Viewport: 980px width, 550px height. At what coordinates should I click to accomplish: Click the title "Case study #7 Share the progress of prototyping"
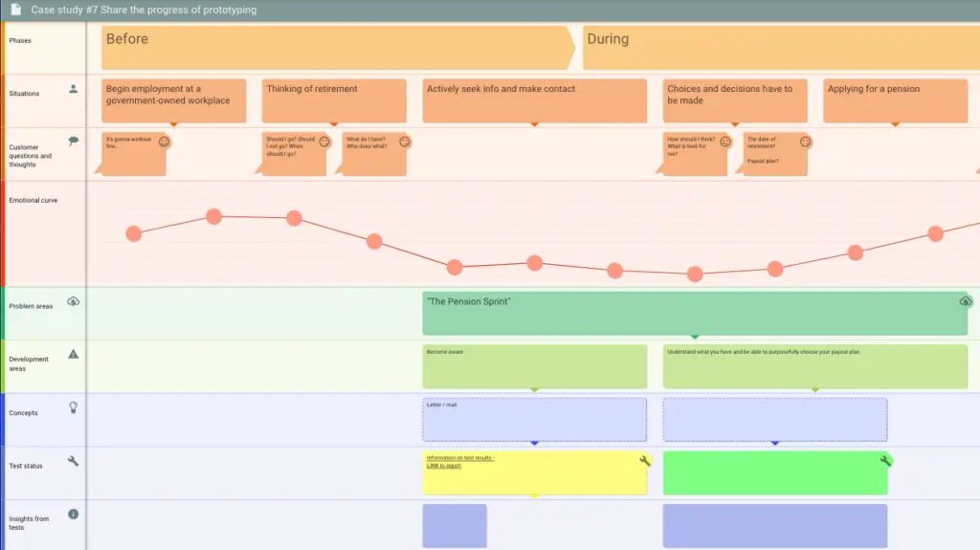coord(144,10)
